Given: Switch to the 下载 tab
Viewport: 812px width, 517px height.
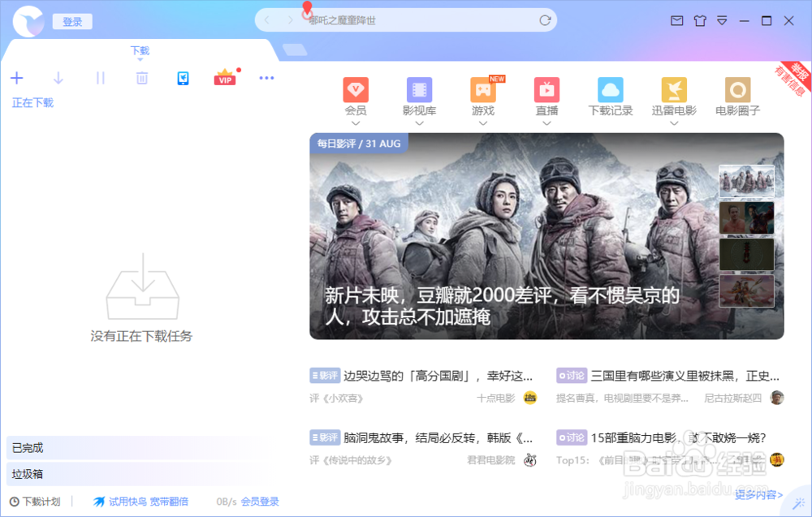Looking at the screenshot, I should [140, 50].
